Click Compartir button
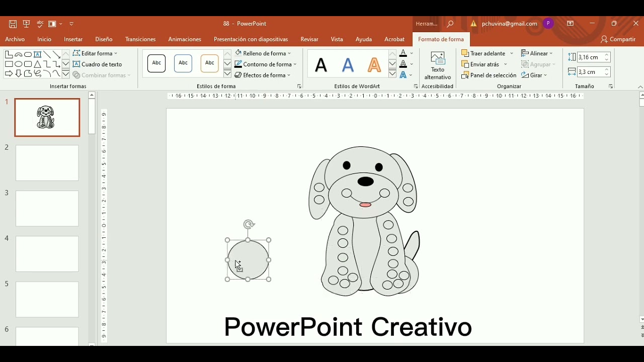 [x=618, y=39]
